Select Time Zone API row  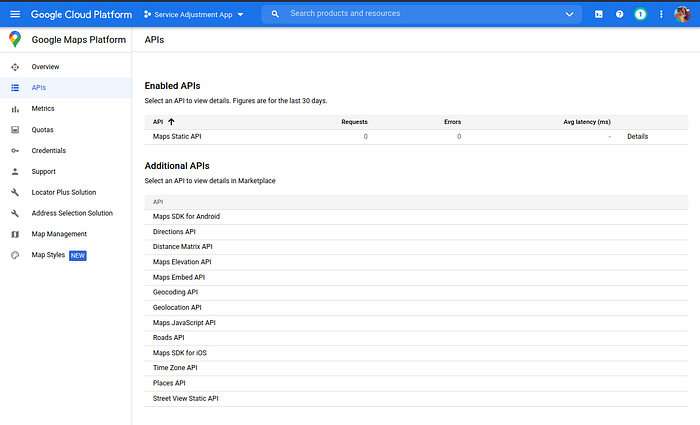pos(416,368)
